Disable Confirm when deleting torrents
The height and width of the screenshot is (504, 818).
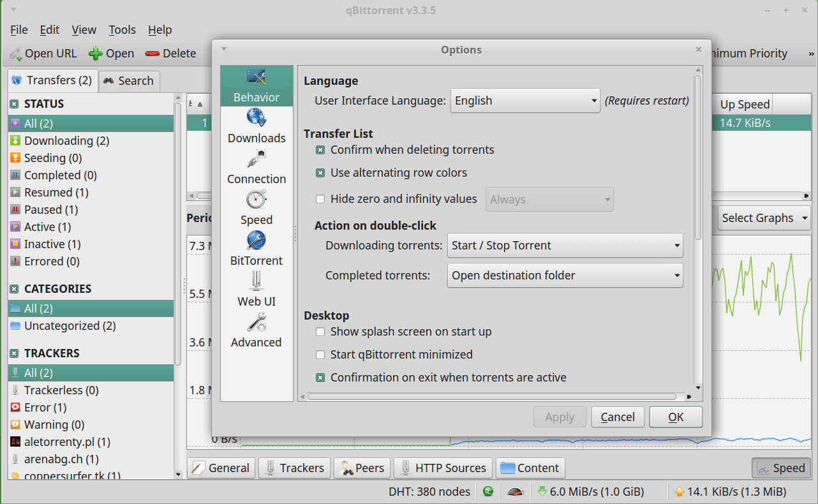(320, 150)
